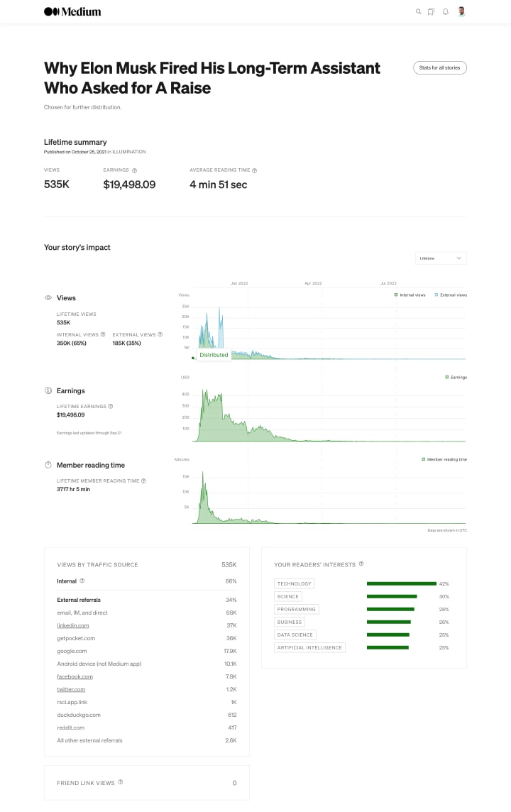This screenshot has width=511, height=812.
Task: Click the Apr 2022 label on chart axis
Action: click(x=313, y=283)
